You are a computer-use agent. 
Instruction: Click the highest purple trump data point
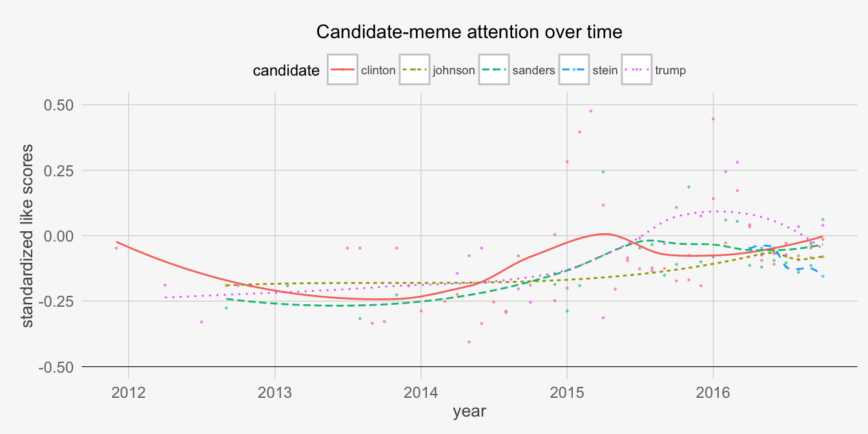pyautogui.click(x=590, y=111)
